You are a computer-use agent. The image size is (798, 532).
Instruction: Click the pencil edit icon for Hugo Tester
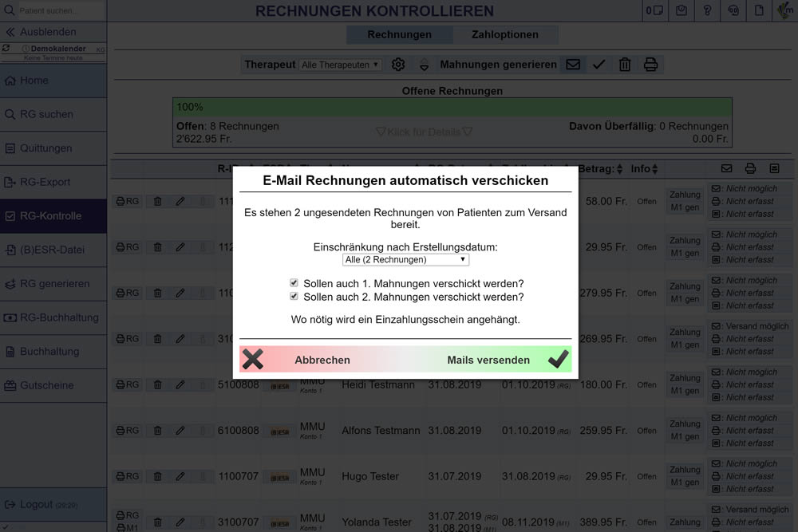pyautogui.click(x=180, y=476)
